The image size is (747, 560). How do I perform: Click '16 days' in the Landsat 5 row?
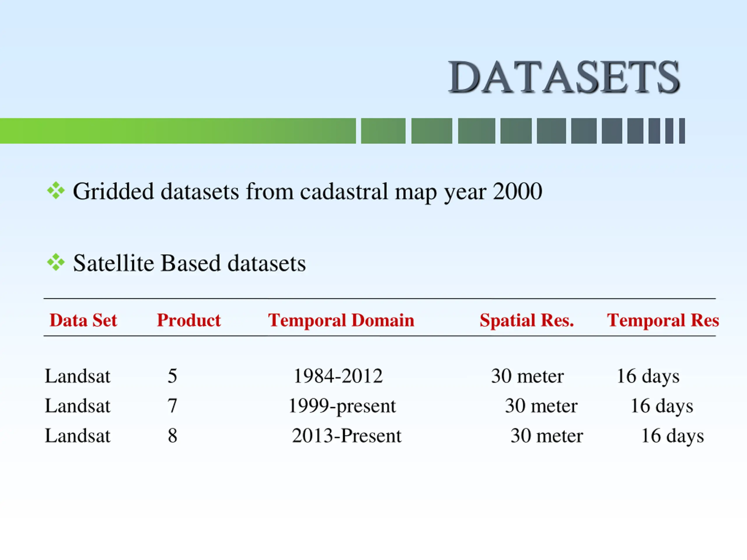648,377
